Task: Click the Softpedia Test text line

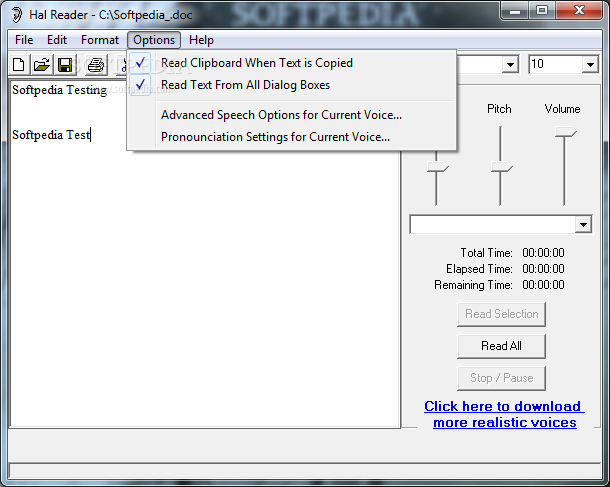Action: coord(51,135)
